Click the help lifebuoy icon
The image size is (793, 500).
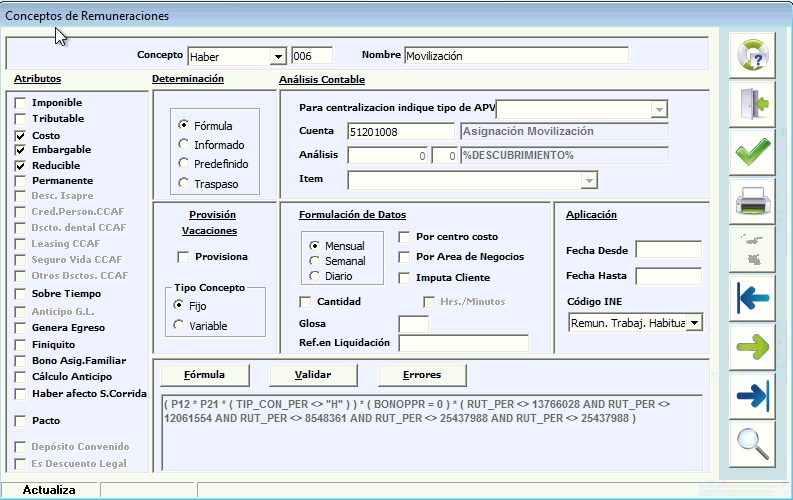point(751,57)
